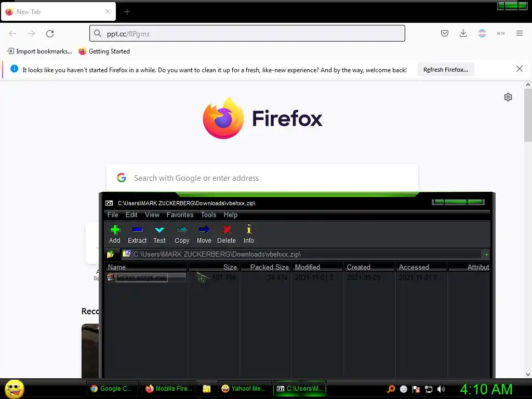Reload the Firefox page
This screenshot has height=399, width=532.
coord(50,34)
